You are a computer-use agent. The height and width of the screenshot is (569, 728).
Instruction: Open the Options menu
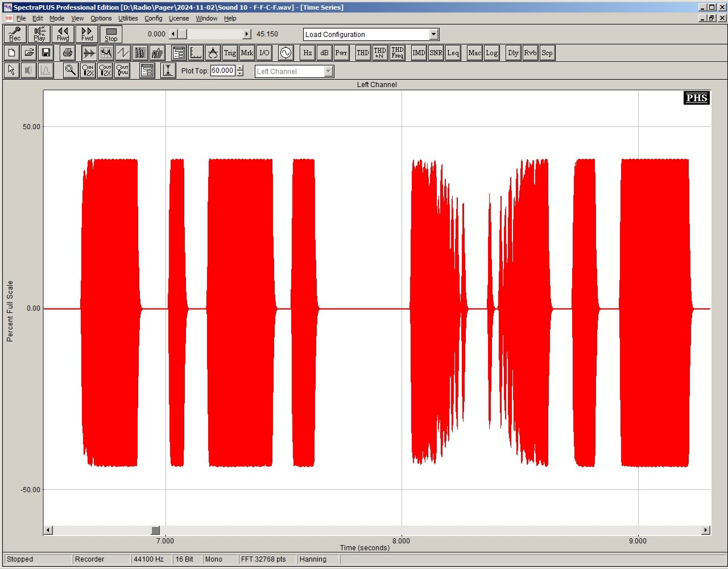101,18
